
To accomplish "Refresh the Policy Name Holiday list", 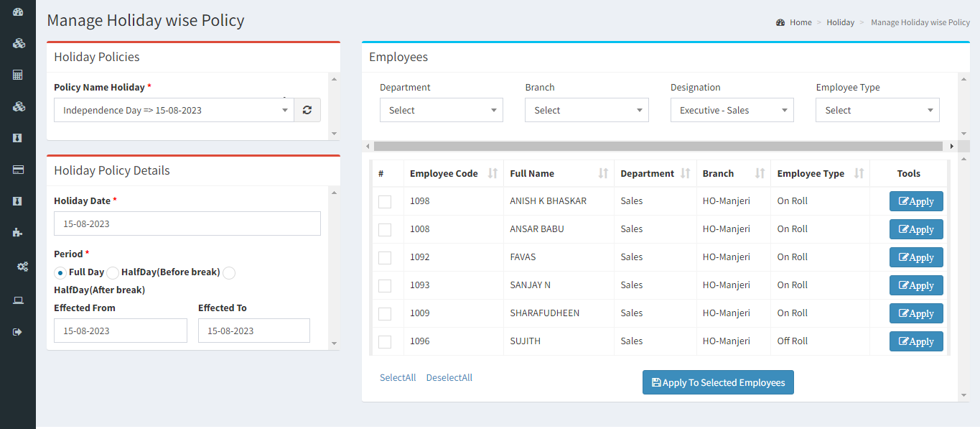I will click(x=307, y=110).
